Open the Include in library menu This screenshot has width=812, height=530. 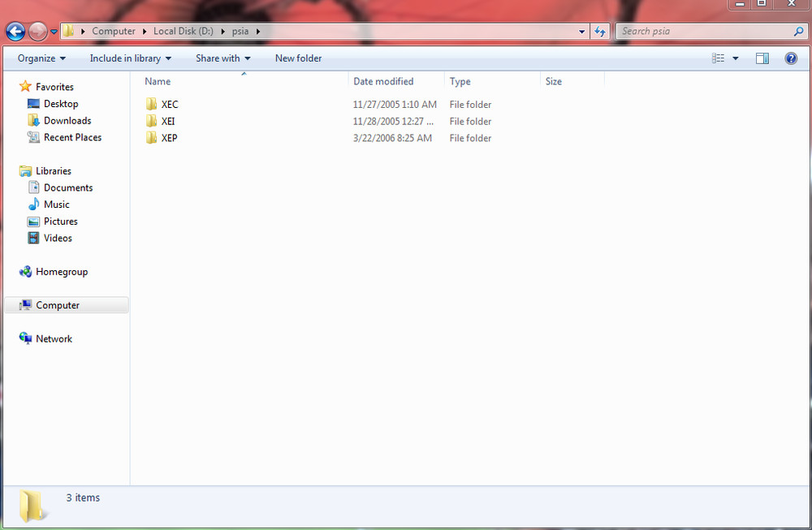(130, 58)
